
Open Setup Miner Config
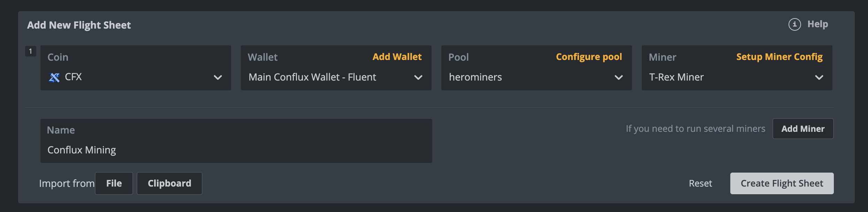779,56
